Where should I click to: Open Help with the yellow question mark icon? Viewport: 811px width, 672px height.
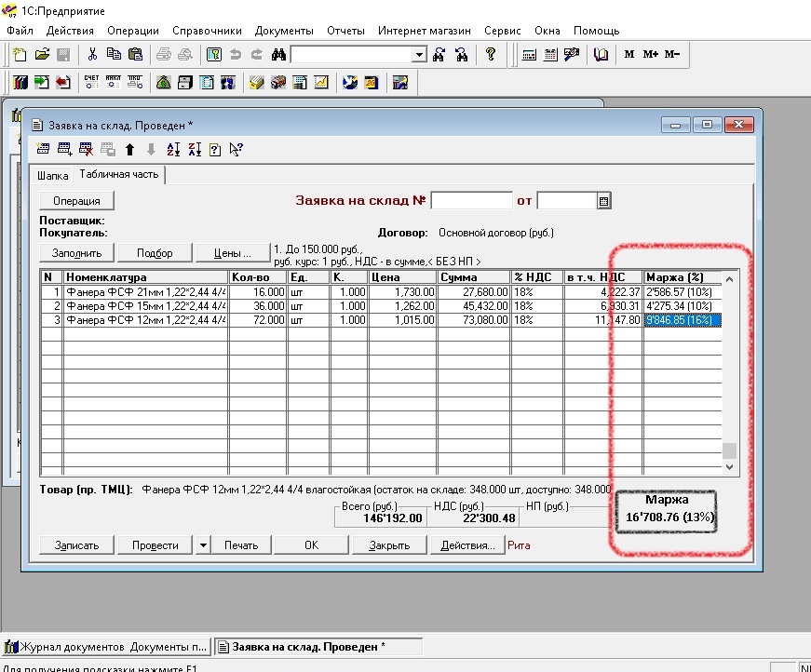pos(491,55)
